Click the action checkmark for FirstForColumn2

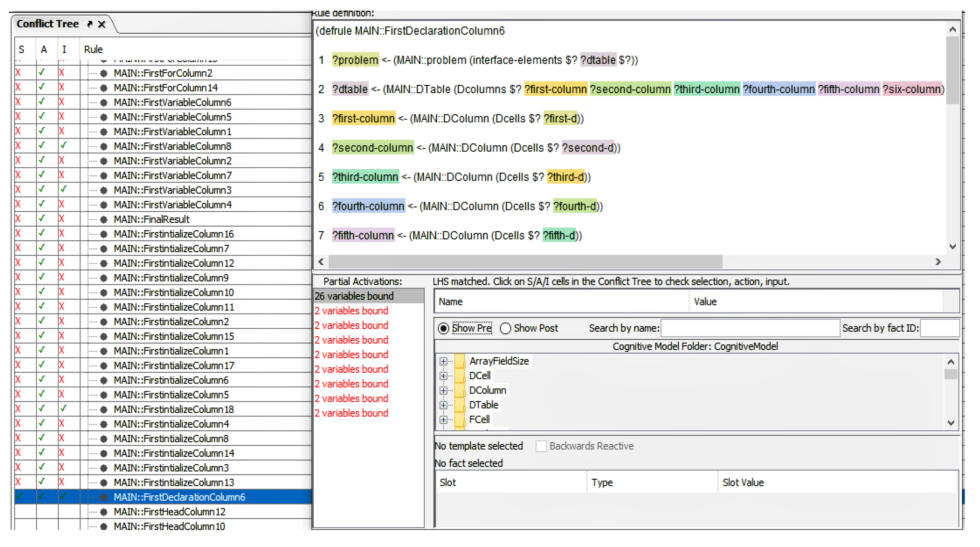point(42,73)
